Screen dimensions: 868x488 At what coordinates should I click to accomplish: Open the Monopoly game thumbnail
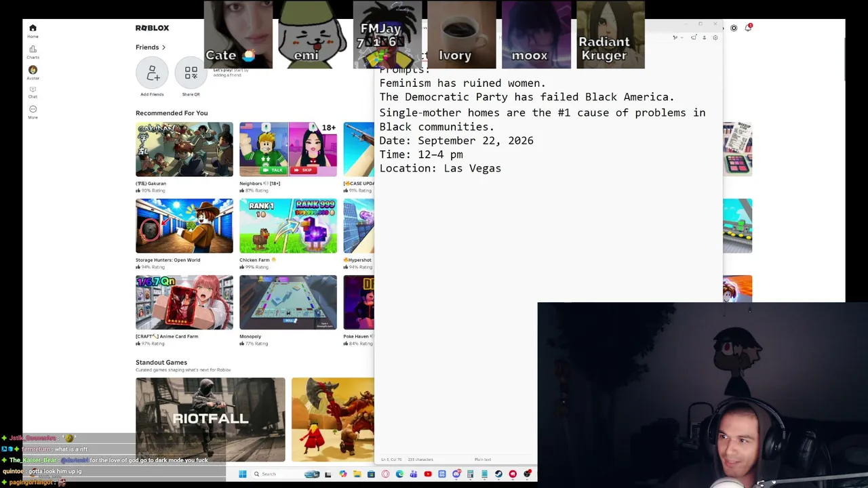pos(288,302)
